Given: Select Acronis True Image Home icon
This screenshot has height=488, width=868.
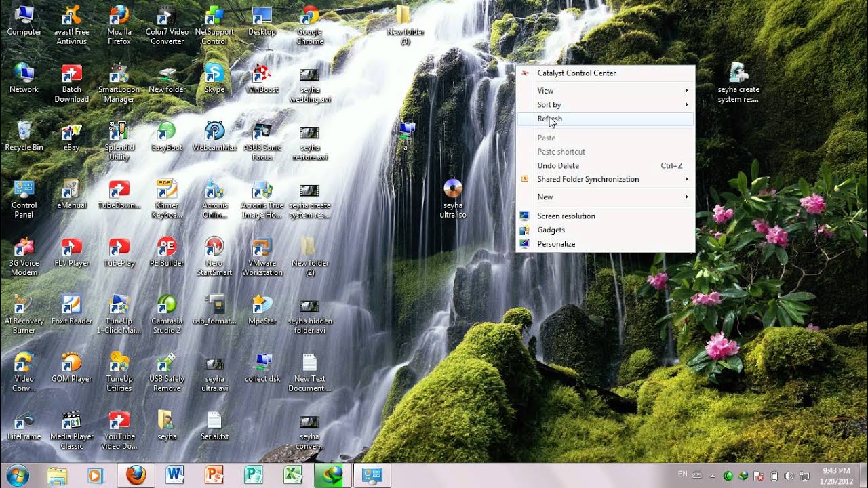Looking at the screenshot, I should (262, 199).
